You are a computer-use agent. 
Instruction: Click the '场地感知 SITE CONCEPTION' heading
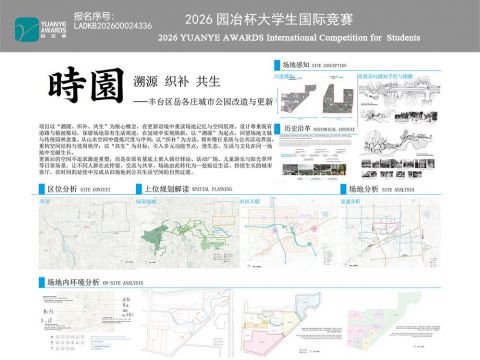tap(315, 65)
